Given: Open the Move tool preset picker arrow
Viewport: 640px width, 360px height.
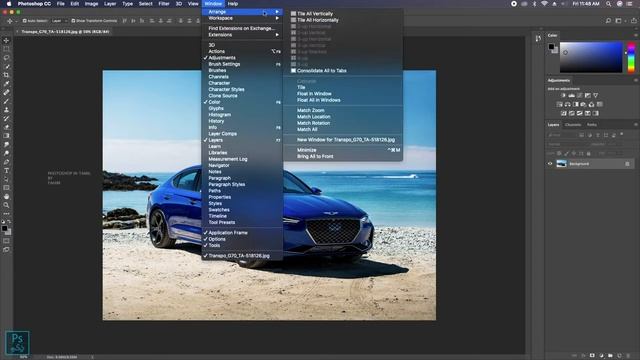Looking at the screenshot, I should pyautogui.click(x=16, y=21).
